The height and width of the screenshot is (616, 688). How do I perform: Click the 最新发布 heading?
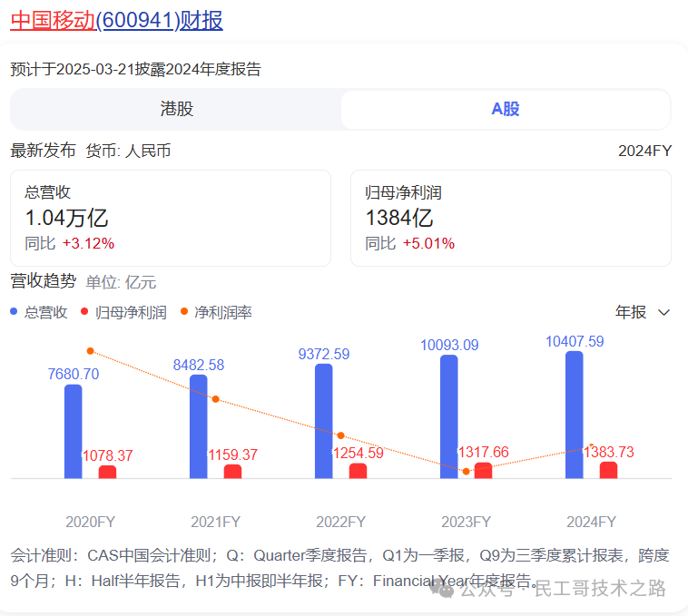43,151
